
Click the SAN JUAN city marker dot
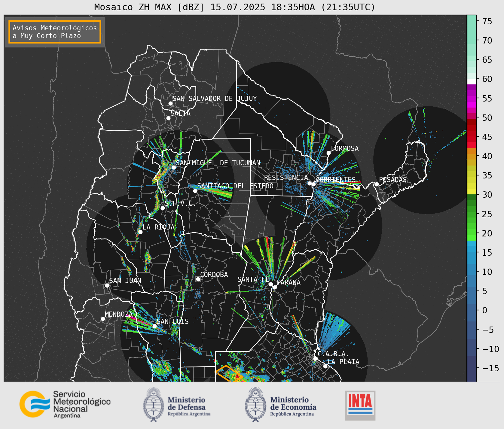(107, 285)
